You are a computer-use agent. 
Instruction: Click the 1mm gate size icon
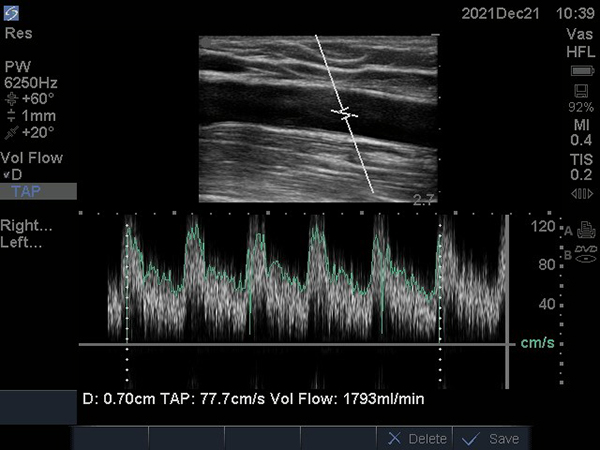point(10,116)
